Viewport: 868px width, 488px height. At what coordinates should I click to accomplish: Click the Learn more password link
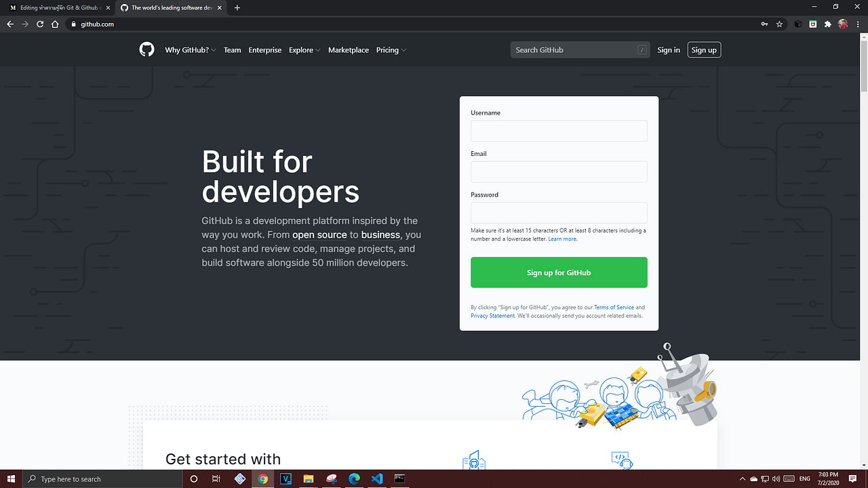(x=562, y=239)
